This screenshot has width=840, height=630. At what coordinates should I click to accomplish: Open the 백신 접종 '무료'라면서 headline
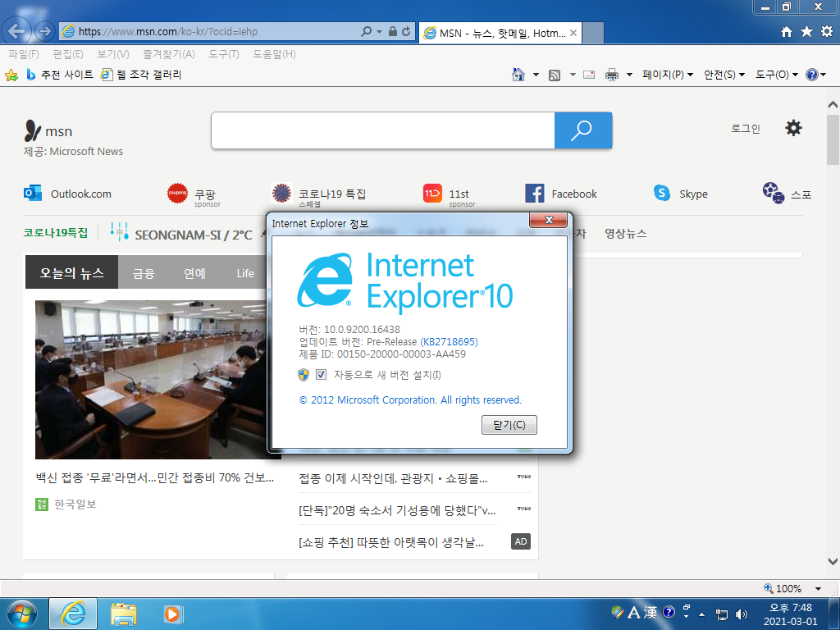pos(155,477)
